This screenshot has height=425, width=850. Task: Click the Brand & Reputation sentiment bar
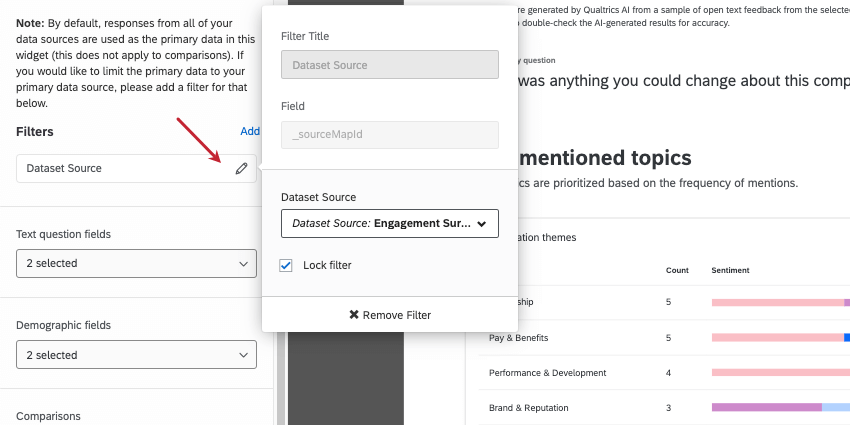[x=780, y=408]
